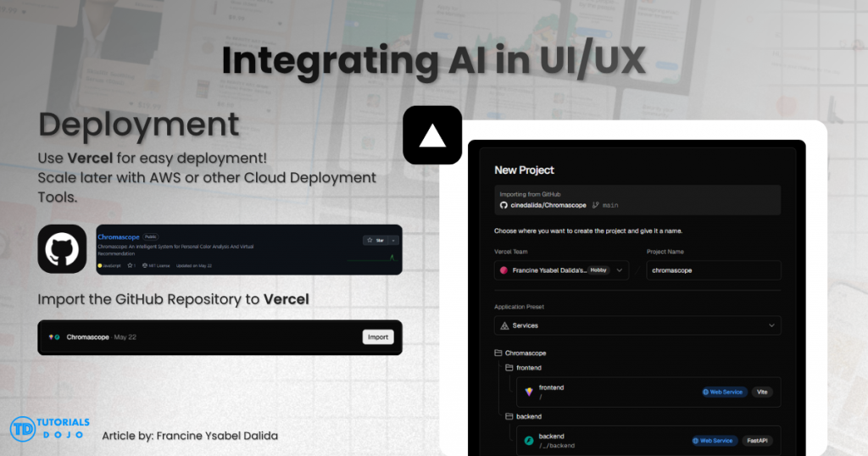Open the Chromascope repository link
This screenshot has height=456, width=868.
tap(119, 236)
